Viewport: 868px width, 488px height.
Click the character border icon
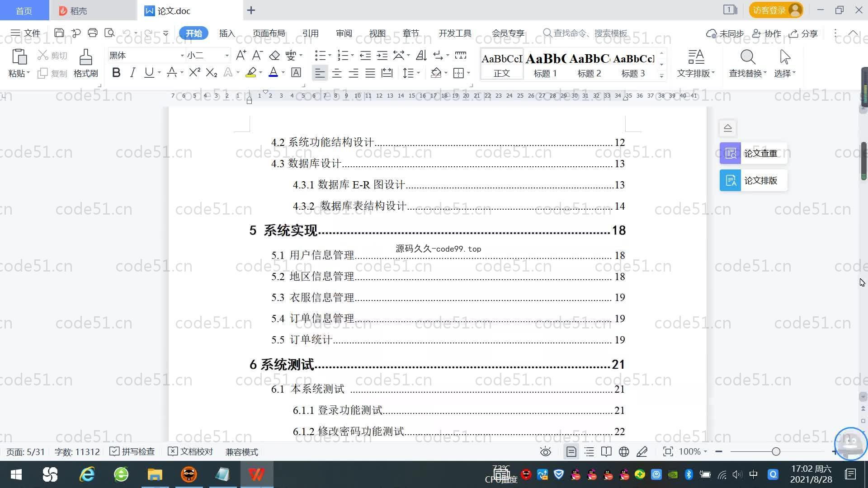(296, 73)
